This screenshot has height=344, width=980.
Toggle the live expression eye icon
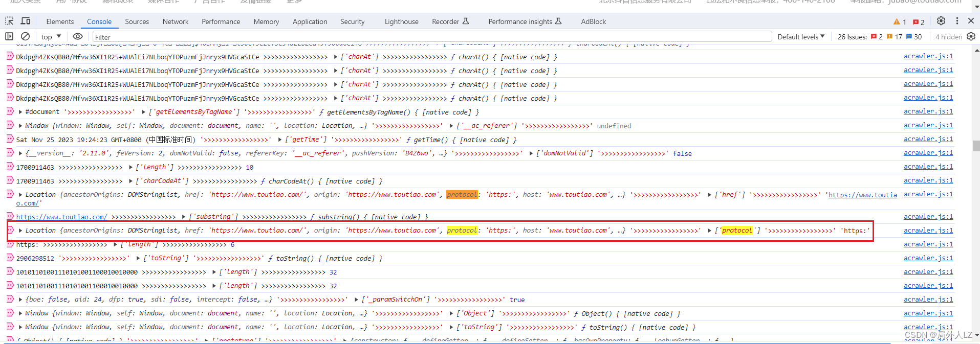(78, 36)
